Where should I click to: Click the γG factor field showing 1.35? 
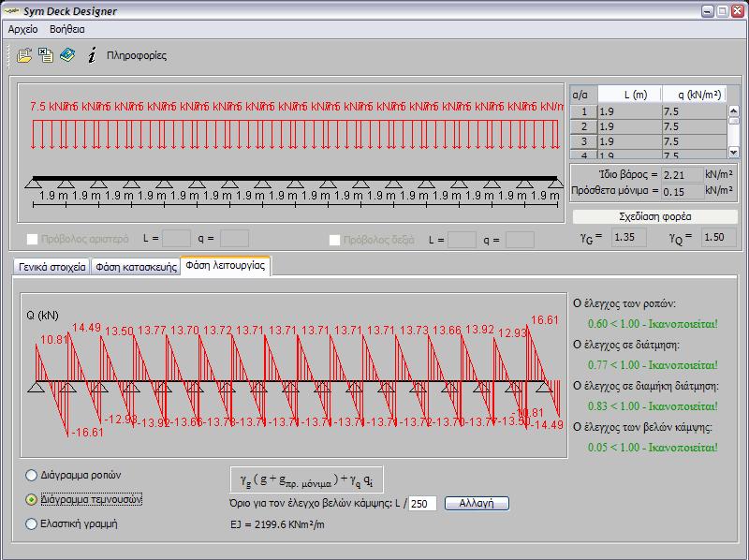coord(629,238)
